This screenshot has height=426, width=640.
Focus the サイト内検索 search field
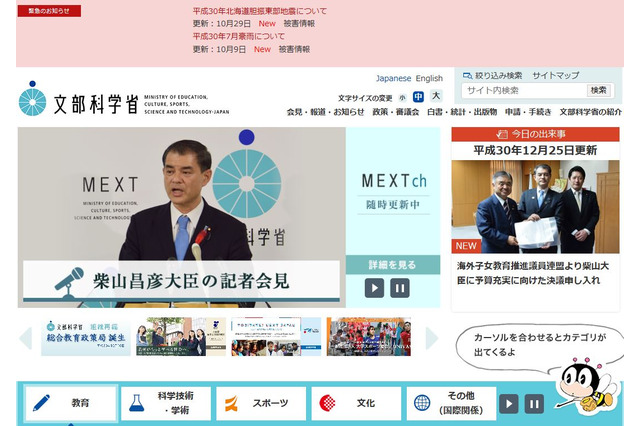click(x=524, y=91)
